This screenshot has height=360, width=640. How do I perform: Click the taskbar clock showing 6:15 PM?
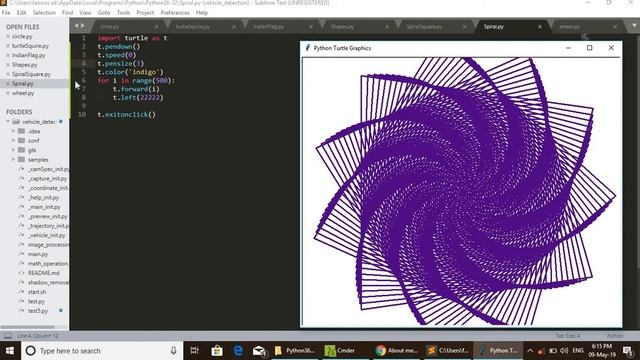602,351
